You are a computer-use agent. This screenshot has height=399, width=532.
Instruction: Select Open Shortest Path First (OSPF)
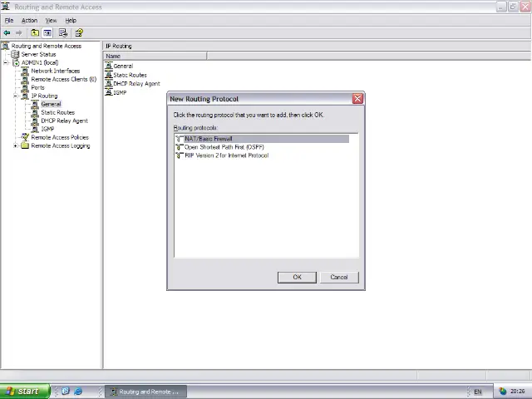224,147
